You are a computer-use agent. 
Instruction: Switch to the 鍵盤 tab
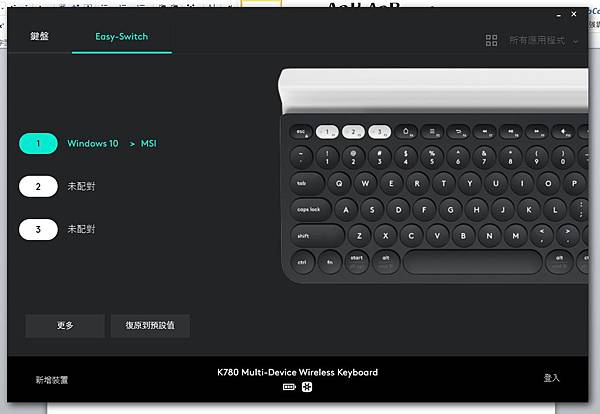coord(39,36)
